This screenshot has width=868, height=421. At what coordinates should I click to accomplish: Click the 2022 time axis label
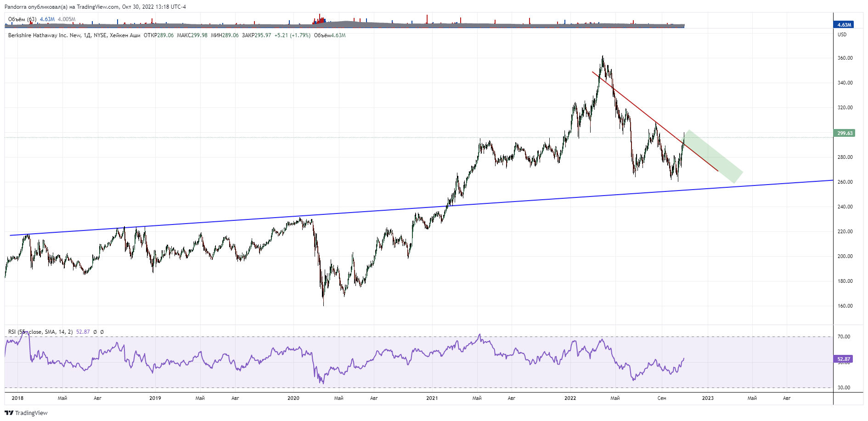pyautogui.click(x=570, y=398)
